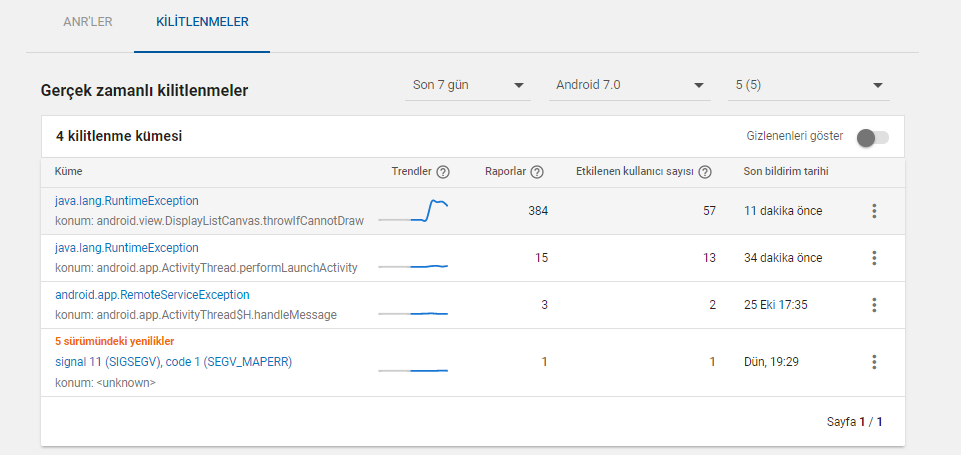Open the 5 (5) app version dropdown
Screen dimensions: 961x455
coord(808,85)
